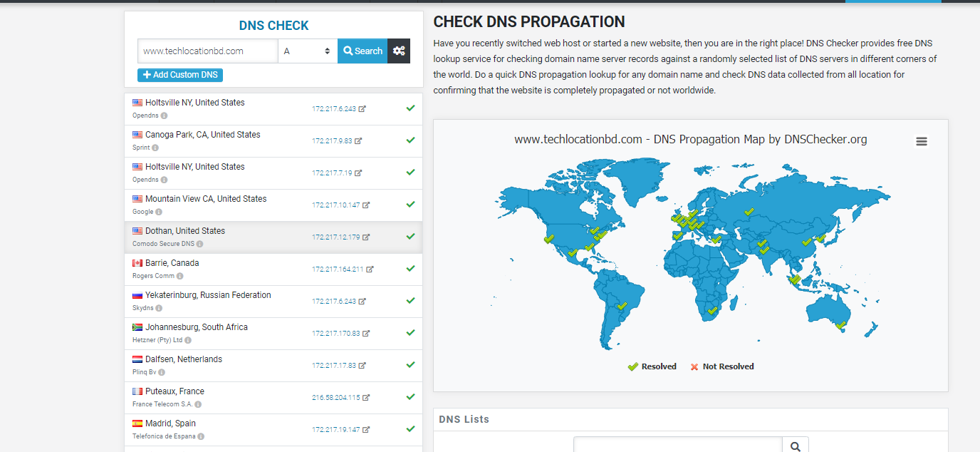Open external link icon for 216.58.204.115
The height and width of the screenshot is (452, 980).
366,398
